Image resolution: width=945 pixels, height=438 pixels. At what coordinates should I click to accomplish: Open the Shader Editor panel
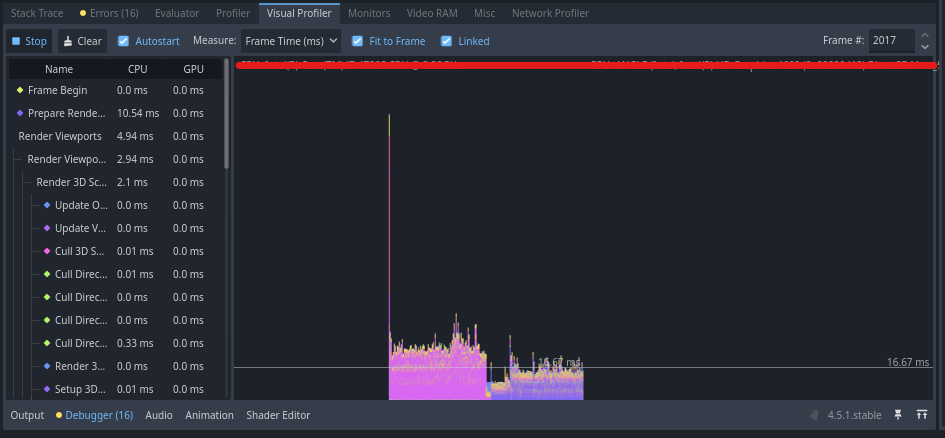coord(278,415)
